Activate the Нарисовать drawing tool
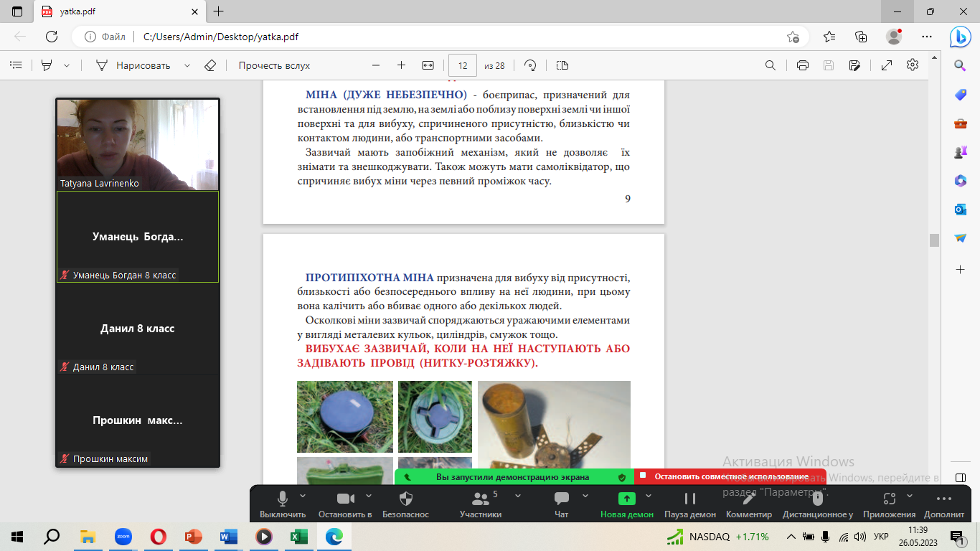 (x=133, y=65)
